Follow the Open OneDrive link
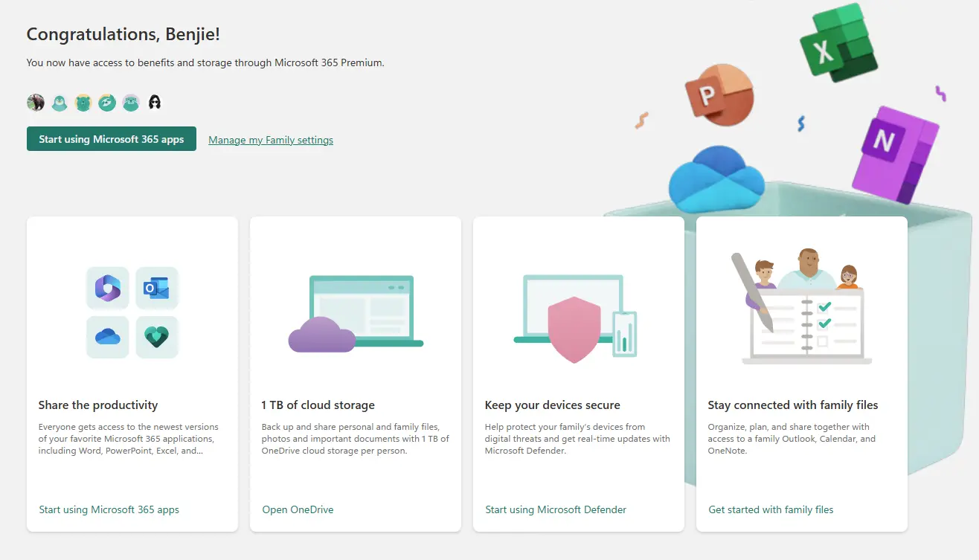The height and width of the screenshot is (560, 979). pyautogui.click(x=298, y=509)
